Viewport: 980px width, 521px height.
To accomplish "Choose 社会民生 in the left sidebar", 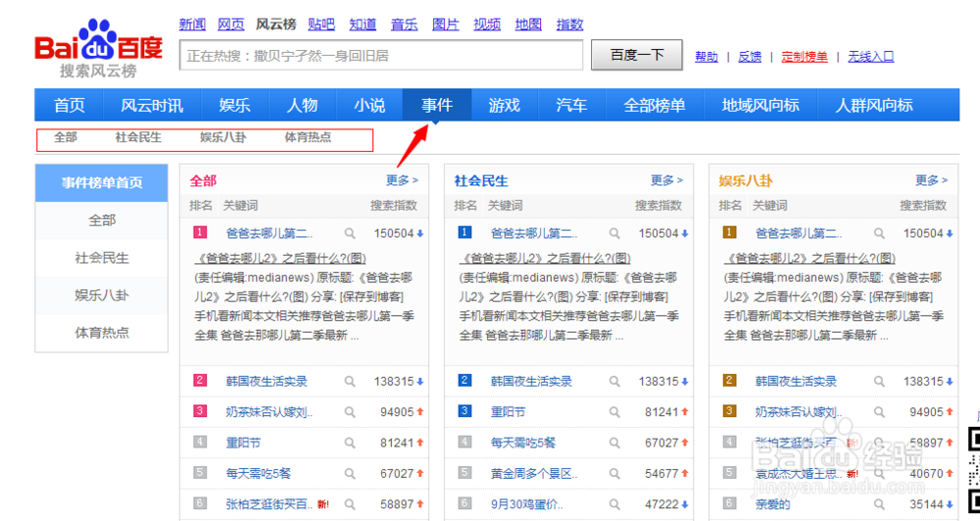I will click(x=101, y=258).
